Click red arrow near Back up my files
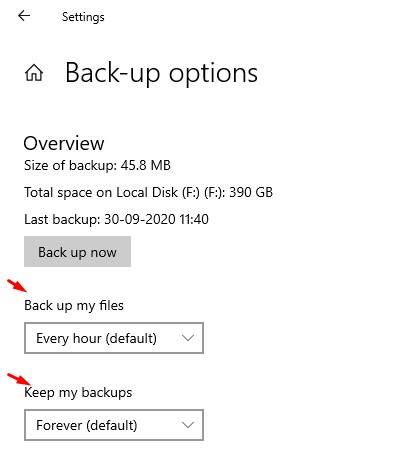This screenshot has height=473, width=414. (17, 286)
